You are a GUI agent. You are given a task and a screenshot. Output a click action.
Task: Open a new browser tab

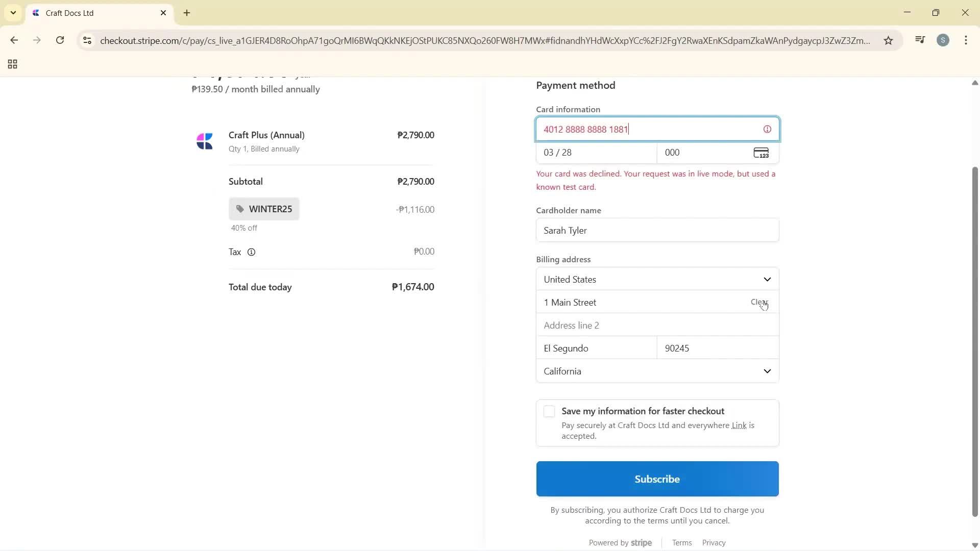point(187,13)
